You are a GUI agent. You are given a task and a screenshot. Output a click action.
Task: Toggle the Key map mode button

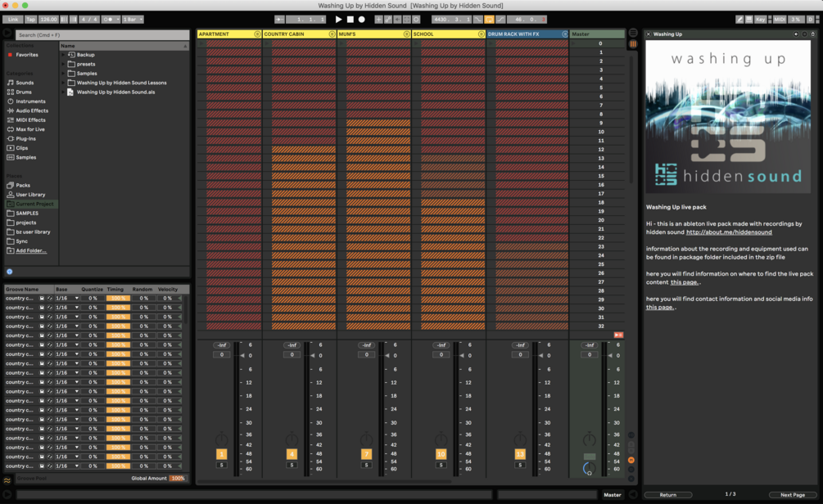tap(760, 20)
